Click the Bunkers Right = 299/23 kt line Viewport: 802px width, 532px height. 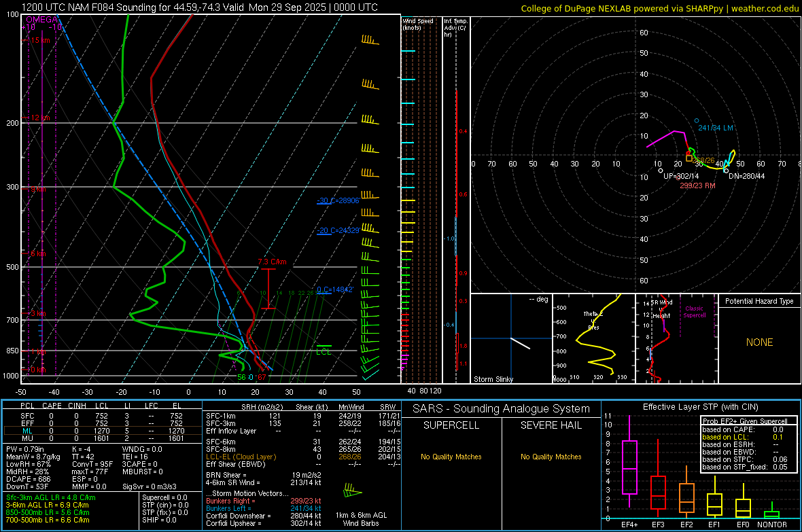point(264,501)
